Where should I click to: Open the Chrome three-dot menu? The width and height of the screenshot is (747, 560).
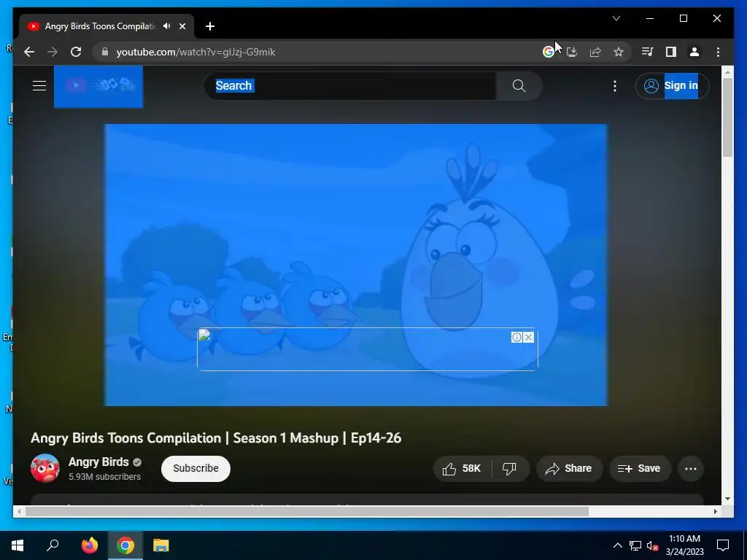pyautogui.click(x=718, y=52)
